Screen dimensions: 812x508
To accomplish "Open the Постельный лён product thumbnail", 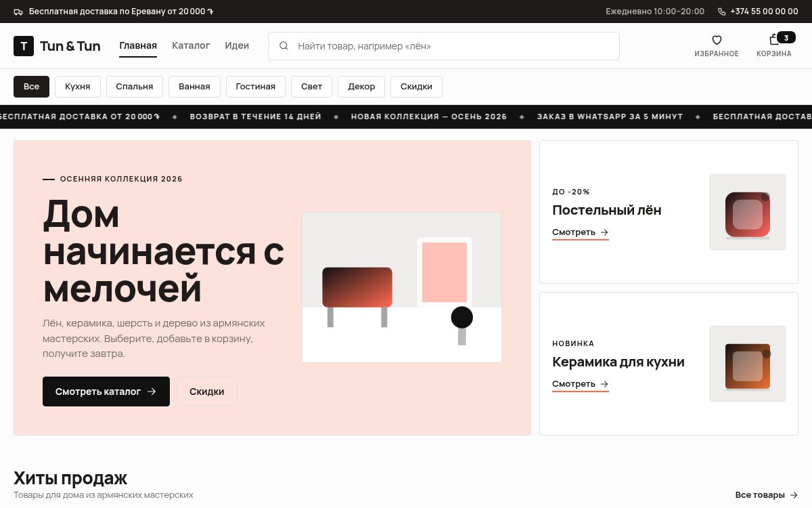I will [x=748, y=212].
